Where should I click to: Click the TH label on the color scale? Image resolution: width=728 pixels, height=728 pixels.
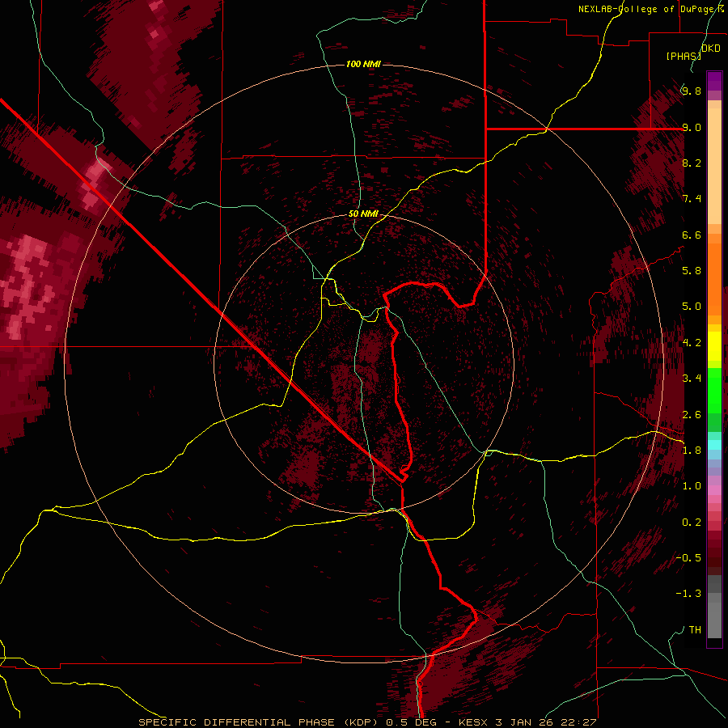[695, 630]
